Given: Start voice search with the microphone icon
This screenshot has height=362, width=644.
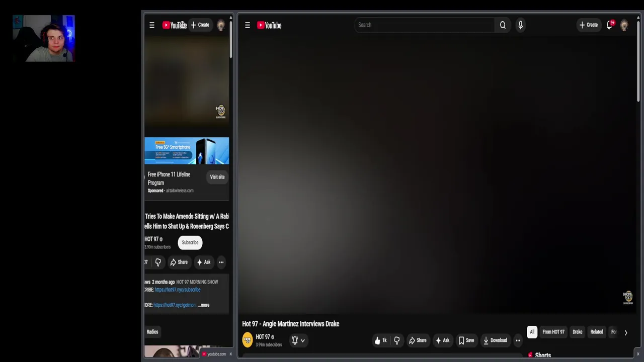Looking at the screenshot, I should coord(520,25).
